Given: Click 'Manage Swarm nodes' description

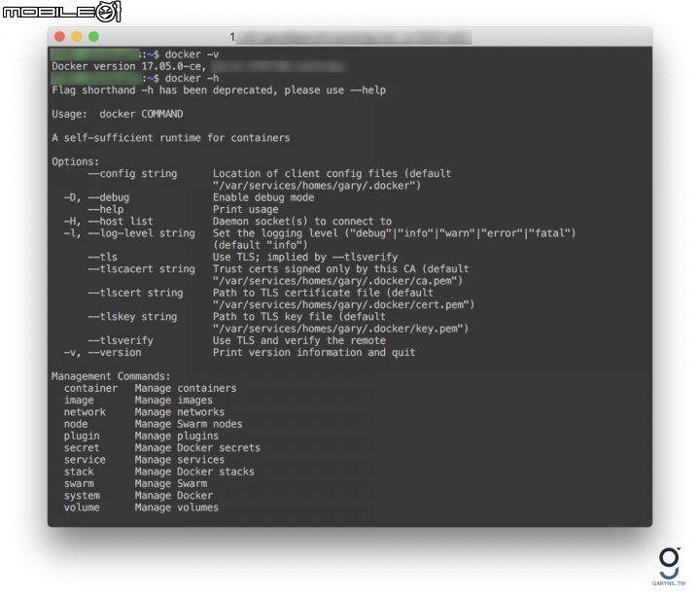Looking at the screenshot, I should coord(189,424).
